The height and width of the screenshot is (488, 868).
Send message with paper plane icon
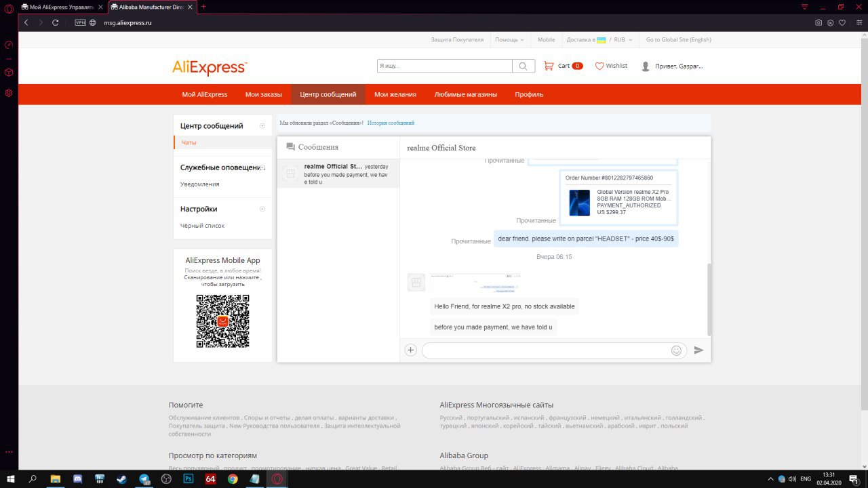pyautogui.click(x=698, y=350)
